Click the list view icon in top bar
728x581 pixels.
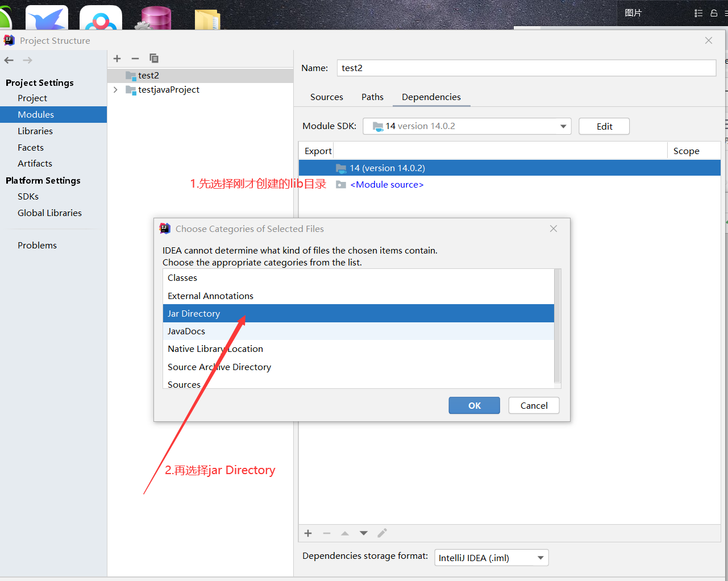(698, 13)
